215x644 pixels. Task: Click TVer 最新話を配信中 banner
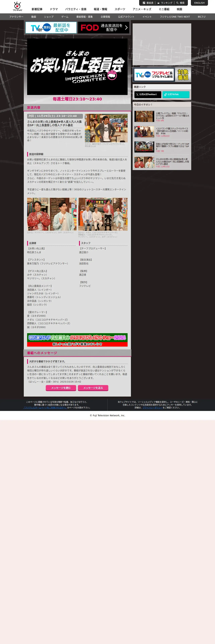coord(51,27)
